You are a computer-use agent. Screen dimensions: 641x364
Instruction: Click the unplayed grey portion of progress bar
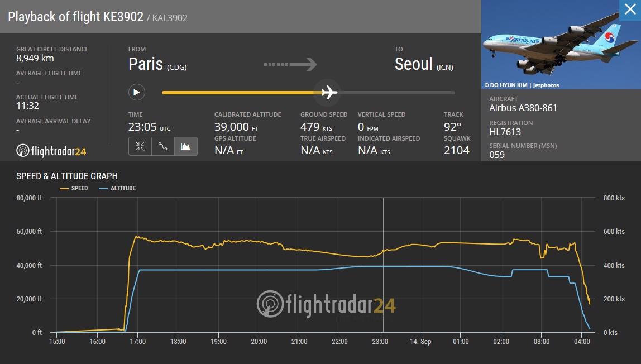click(396, 93)
